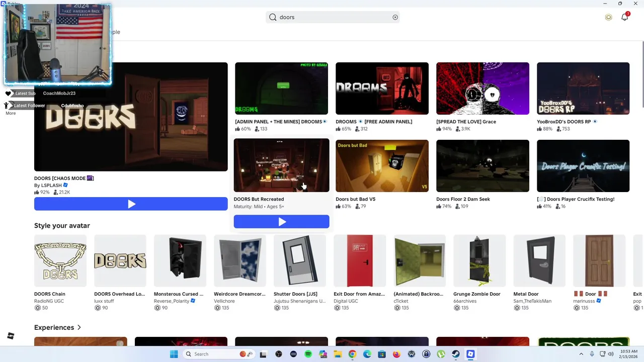
Task: Click the search magnifier icon beside doors
Action: coord(273,17)
